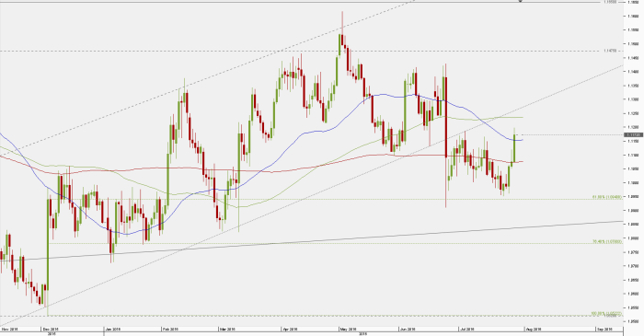
Task: Click the 1.1470 dashed level price label
Action: tap(610, 51)
